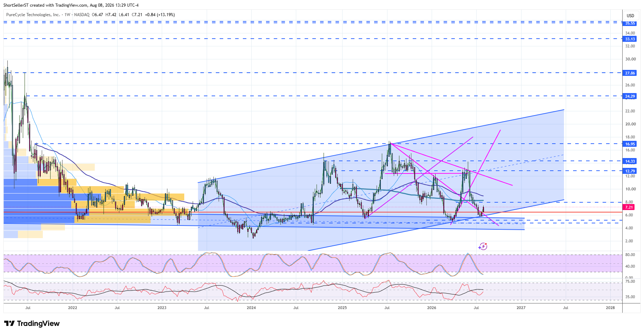
Task: Click the 12.79 price level label
Action: tap(630, 171)
